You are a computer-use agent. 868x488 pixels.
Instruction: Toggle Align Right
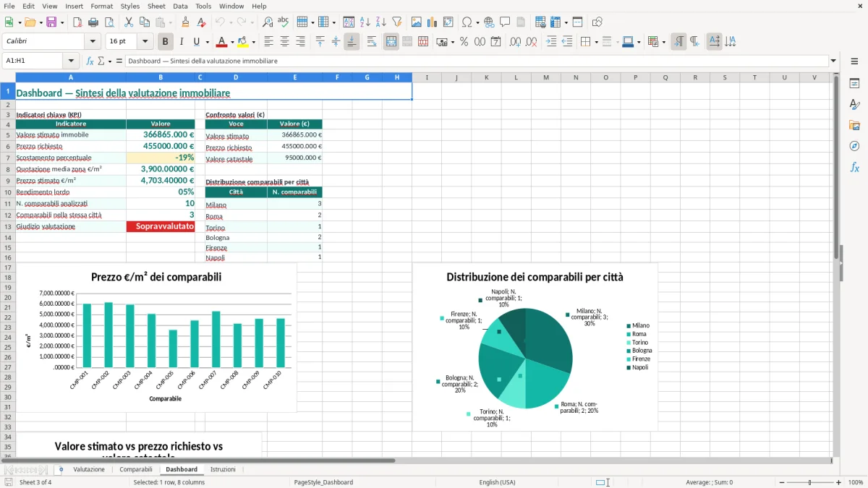(x=301, y=42)
